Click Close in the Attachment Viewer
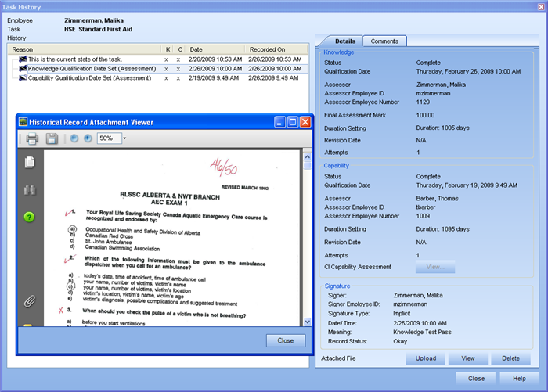 [x=286, y=340]
